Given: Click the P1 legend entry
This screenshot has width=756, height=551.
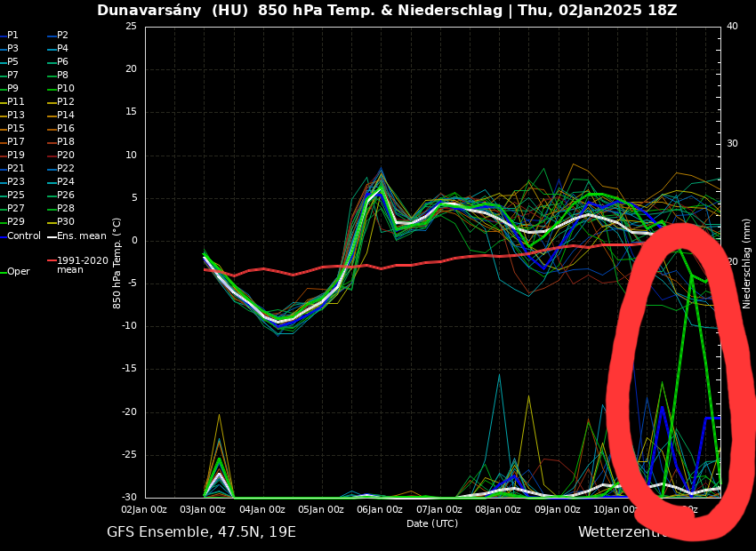Looking at the screenshot, I should 12,36.
